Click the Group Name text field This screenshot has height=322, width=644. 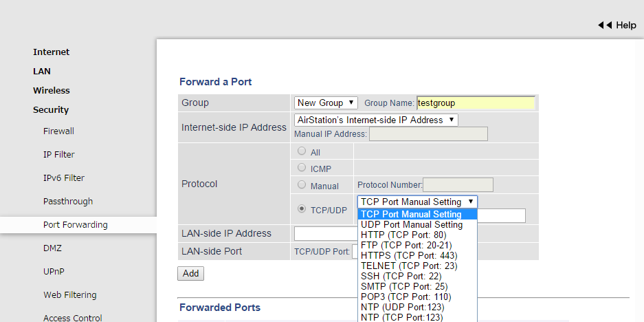coord(476,103)
